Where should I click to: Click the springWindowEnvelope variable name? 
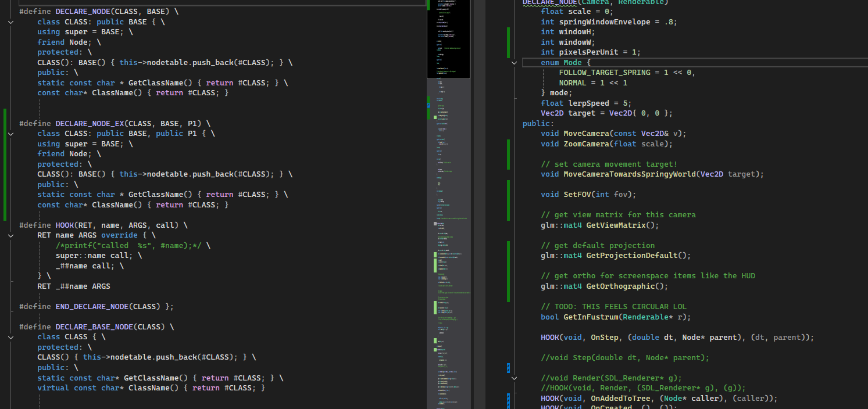click(x=605, y=22)
